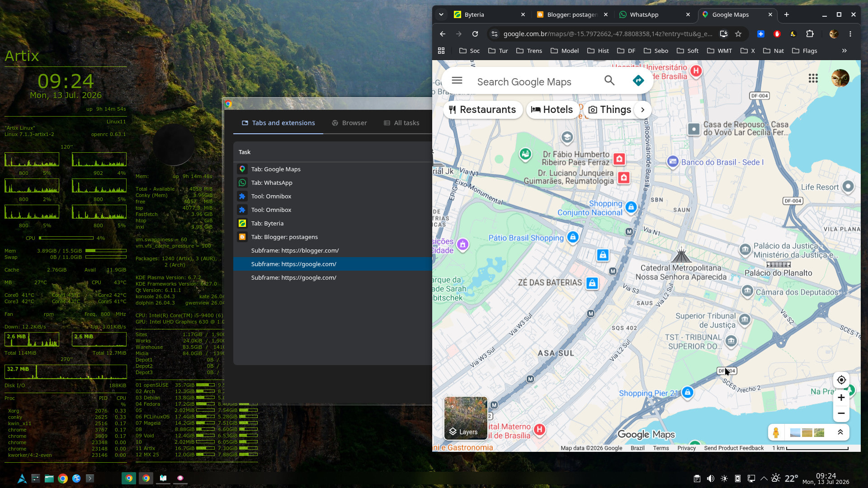Open the Chrome extensions puzzle icon
Image resolution: width=868 pixels, height=488 pixels.
(810, 34)
